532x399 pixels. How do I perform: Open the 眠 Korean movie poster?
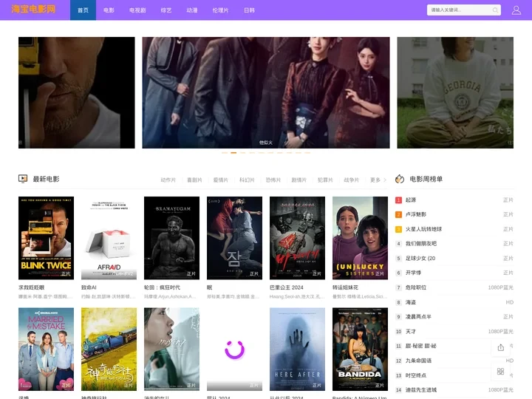coord(234,238)
